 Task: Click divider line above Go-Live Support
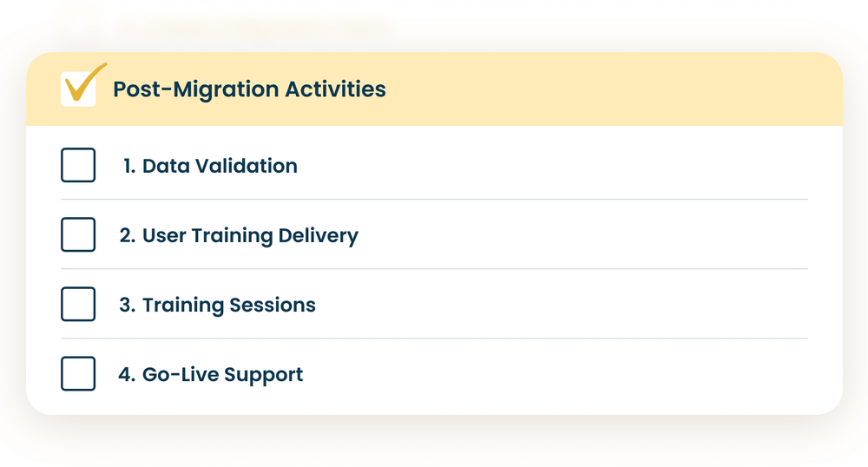434,339
